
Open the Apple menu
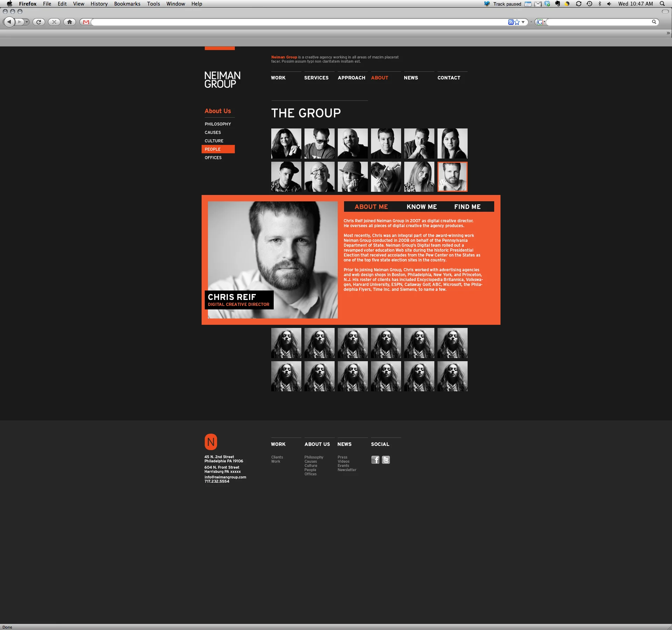click(9, 3)
